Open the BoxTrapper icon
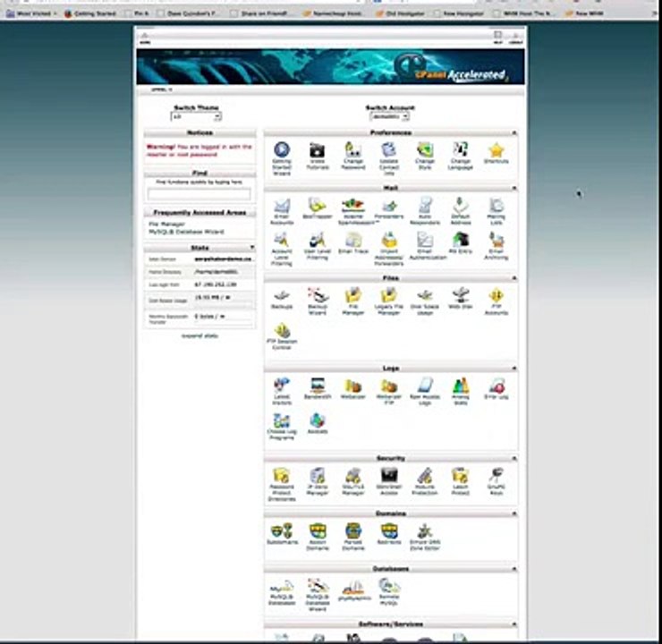Image resolution: width=662 pixels, height=644 pixels. click(317, 205)
